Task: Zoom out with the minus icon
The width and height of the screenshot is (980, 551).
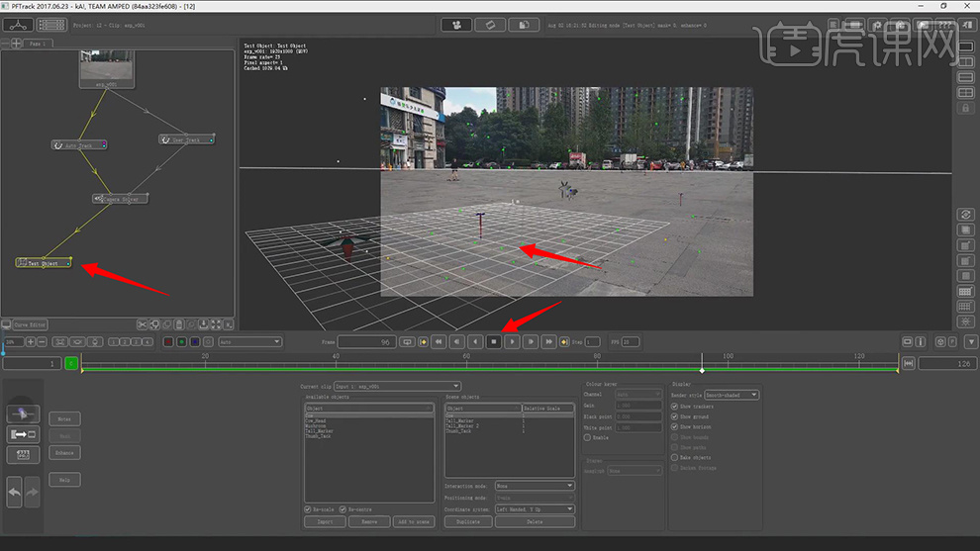Action: [42, 341]
